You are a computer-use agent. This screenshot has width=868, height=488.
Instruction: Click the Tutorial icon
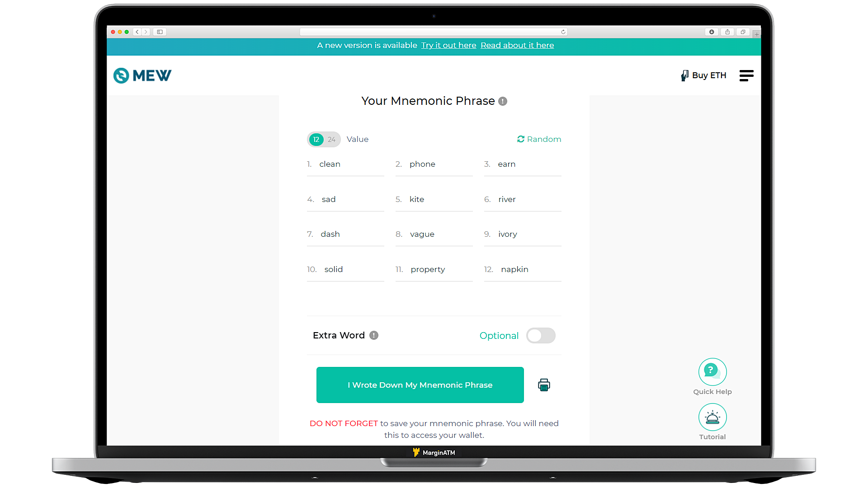point(712,417)
